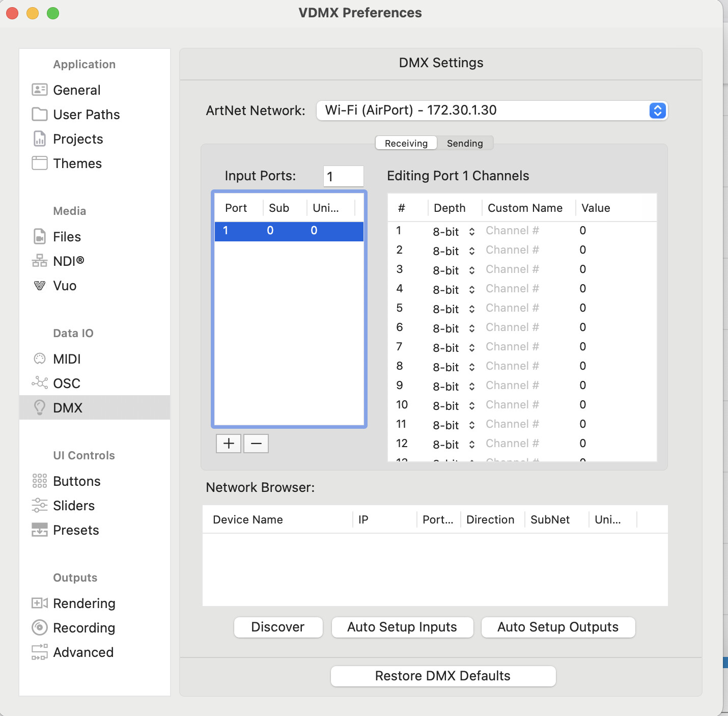Click the Projects document icon
Screen dimensions: 728x716
point(40,139)
